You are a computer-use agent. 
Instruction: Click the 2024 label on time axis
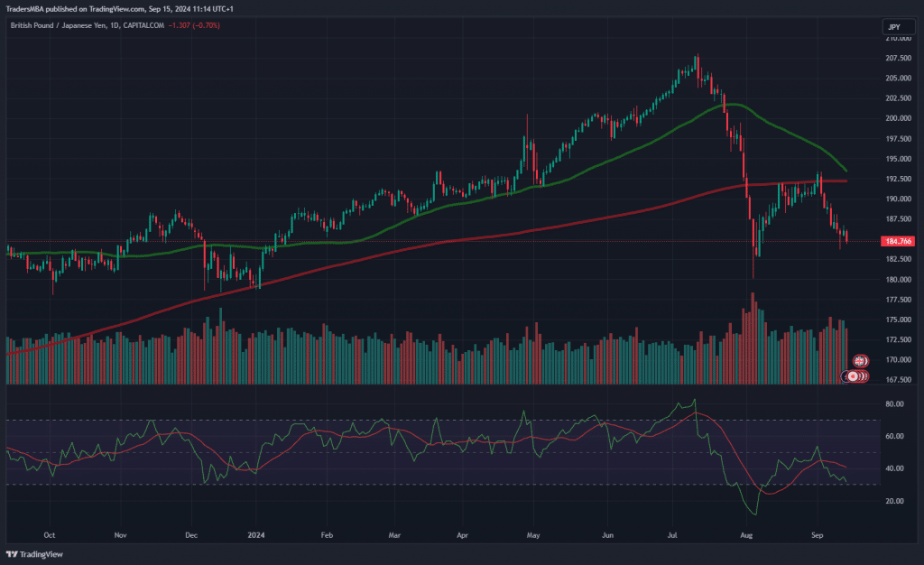(255, 533)
